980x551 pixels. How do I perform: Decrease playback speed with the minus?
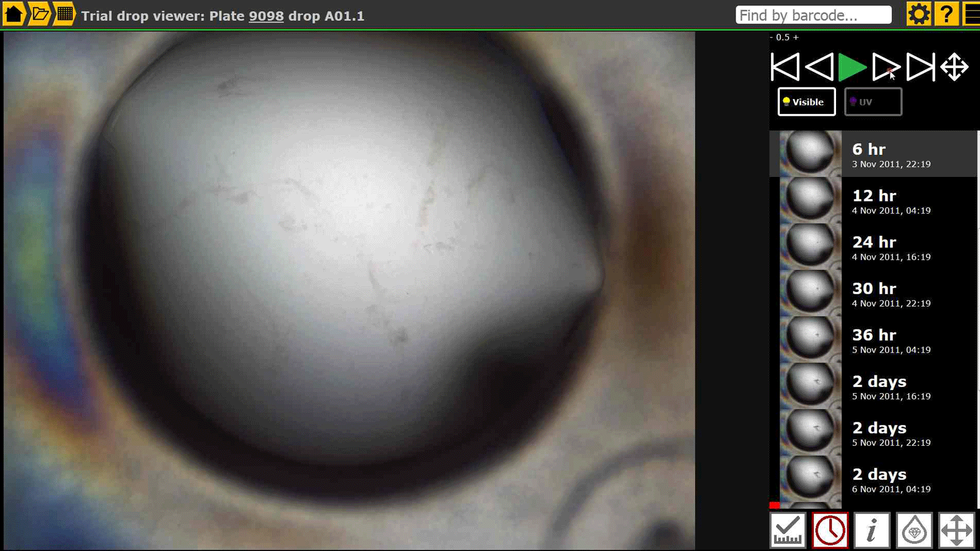coord(771,37)
